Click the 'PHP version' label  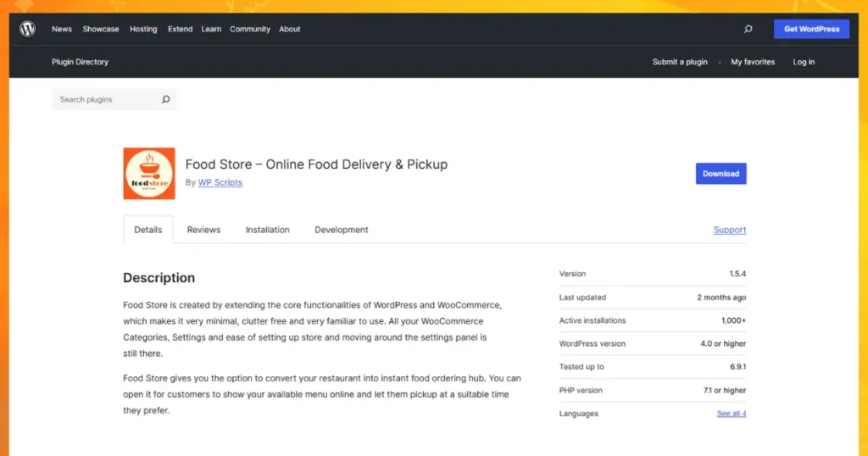581,390
